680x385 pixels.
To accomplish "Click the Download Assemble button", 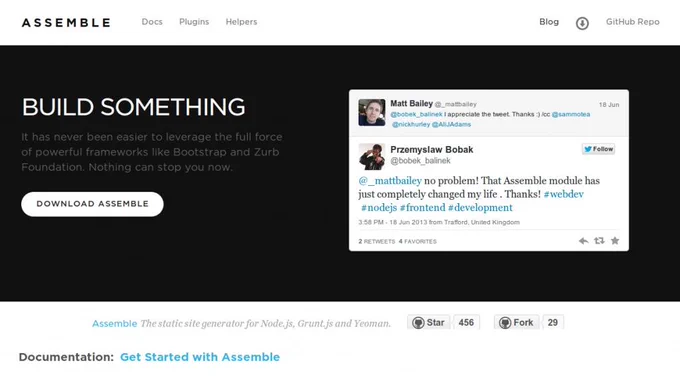I will [92, 204].
